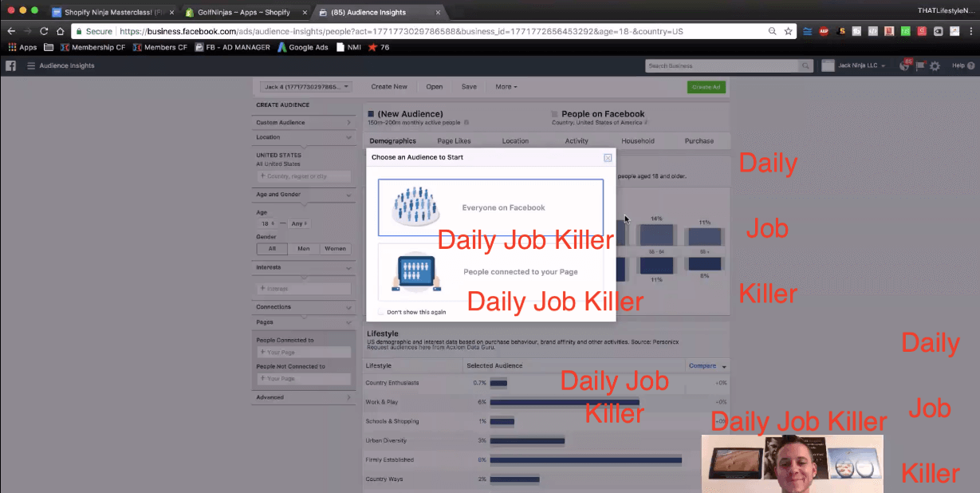The image size is (980, 493).
Task: Click the People Connected to page field
Action: [x=303, y=352]
